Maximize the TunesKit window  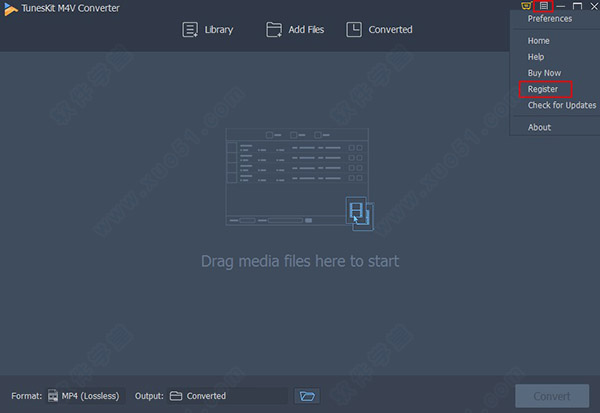click(577, 7)
